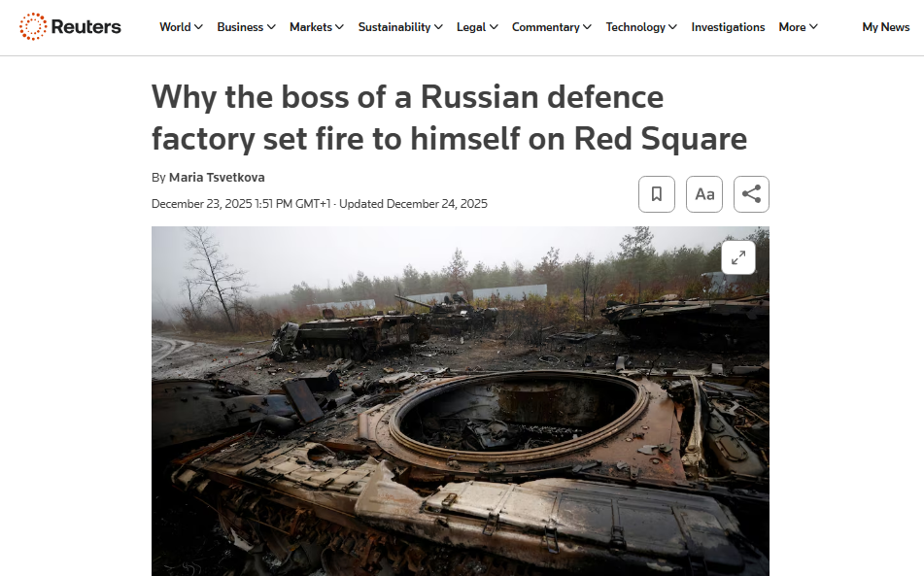Expand the Technology menu chevron
Image resolution: width=924 pixels, height=576 pixels.
pos(673,27)
